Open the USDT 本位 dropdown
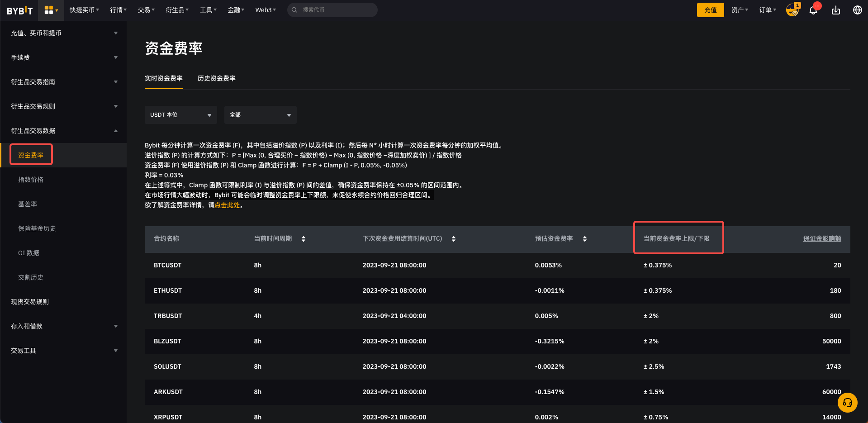868x423 pixels. tap(180, 115)
